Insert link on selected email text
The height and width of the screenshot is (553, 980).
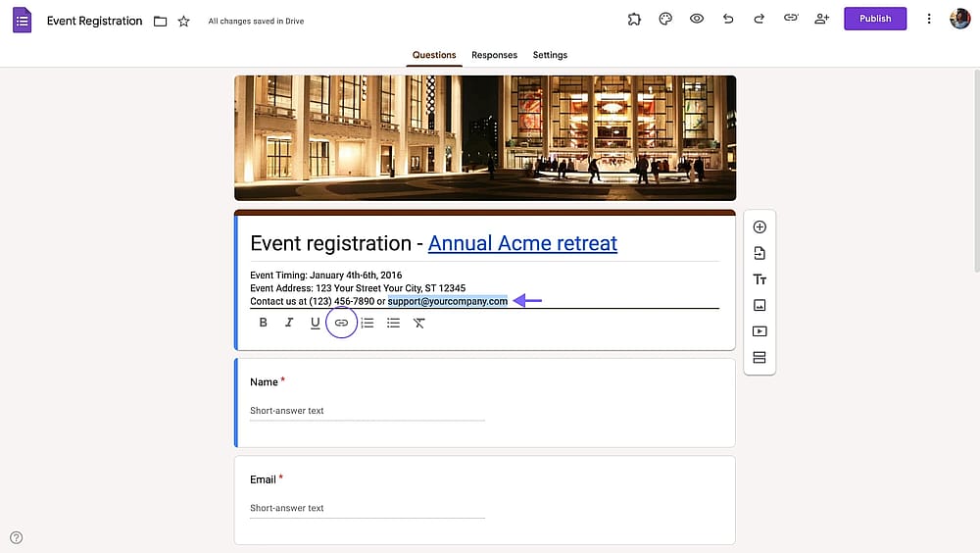[341, 323]
